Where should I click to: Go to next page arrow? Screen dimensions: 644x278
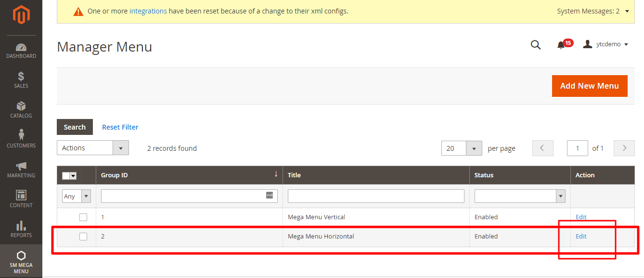[625, 148]
